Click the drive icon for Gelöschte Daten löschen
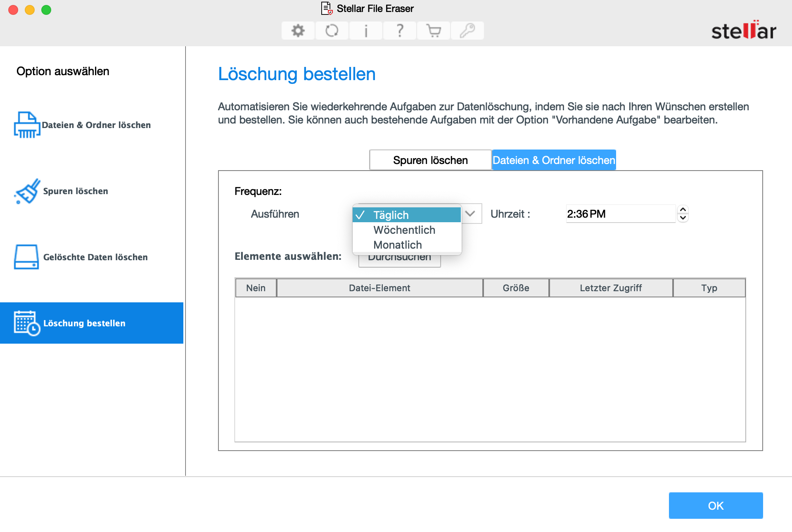The image size is (792, 532). click(26, 257)
